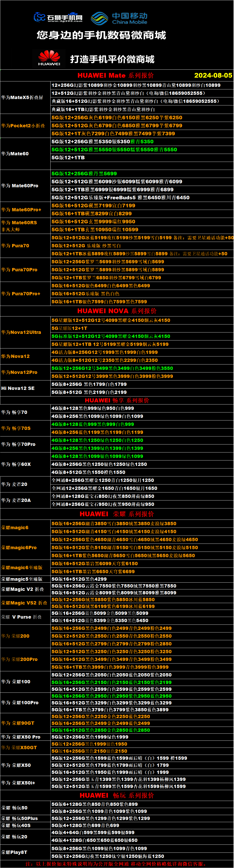The image size is (234, 868).
Task: Select the slogan 打造手机平价微商城
Action: coord(112,59)
